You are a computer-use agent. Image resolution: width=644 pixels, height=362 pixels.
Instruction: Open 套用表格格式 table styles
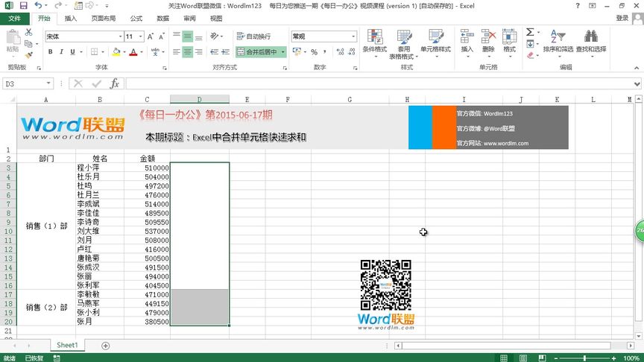click(404, 43)
